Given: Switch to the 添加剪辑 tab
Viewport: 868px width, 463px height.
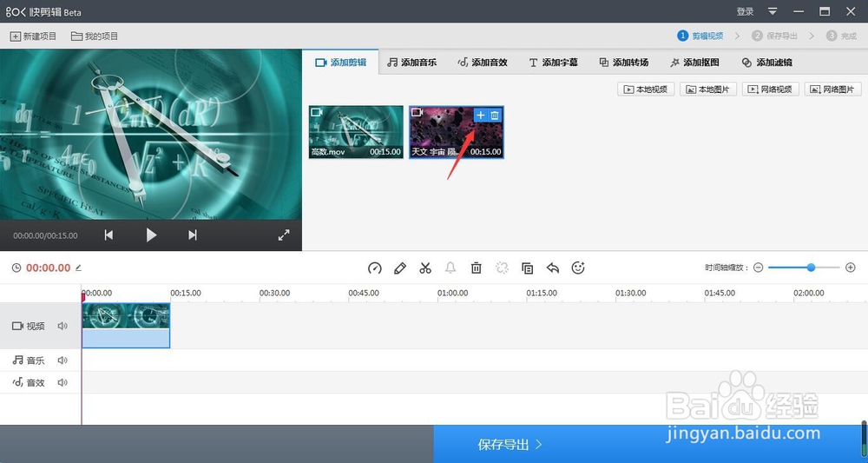Looking at the screenshot, I should pyautogui.click(x=340, y=63).
